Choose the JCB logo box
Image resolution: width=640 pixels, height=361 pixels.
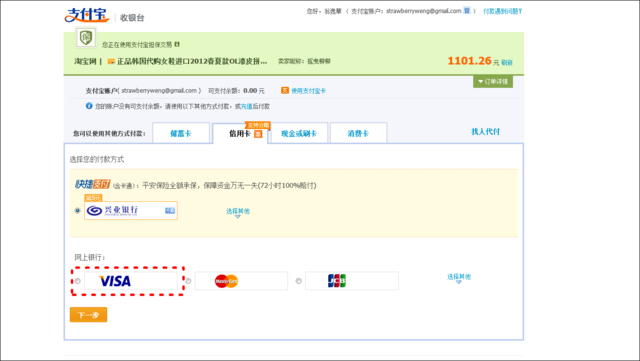[352, 281]
